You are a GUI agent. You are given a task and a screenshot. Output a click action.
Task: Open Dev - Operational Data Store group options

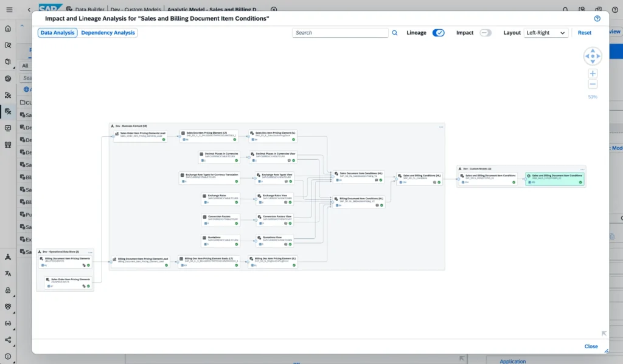(x=90, y=252)
